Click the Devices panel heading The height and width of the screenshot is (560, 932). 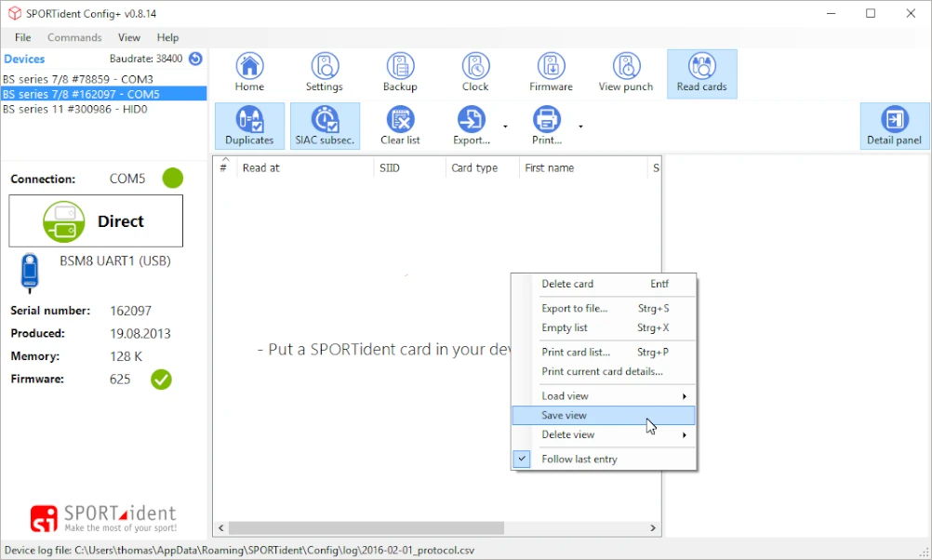click(24, 59)
